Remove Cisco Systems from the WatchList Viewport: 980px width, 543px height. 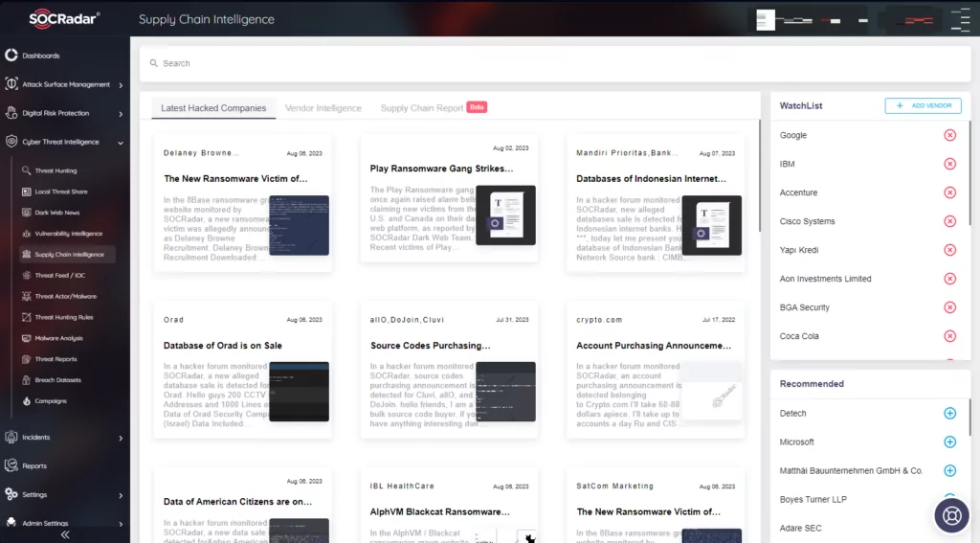click(x=949, y=221)
